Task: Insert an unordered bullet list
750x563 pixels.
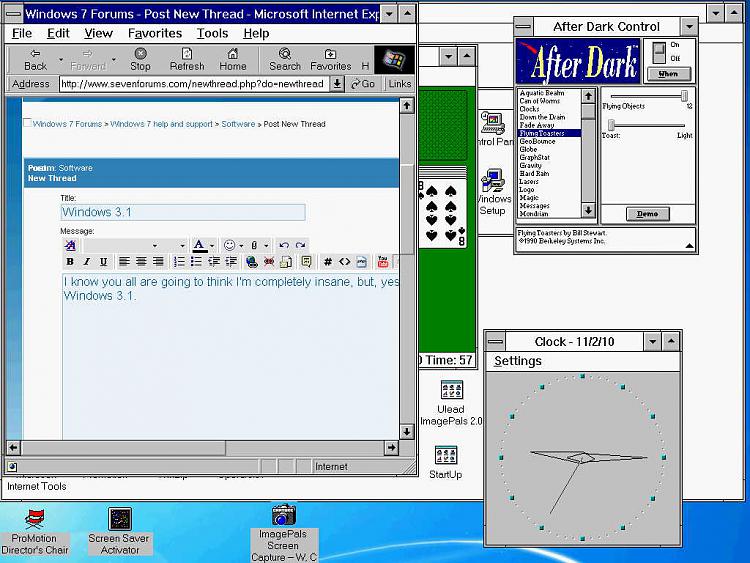Action: point(196,262)
